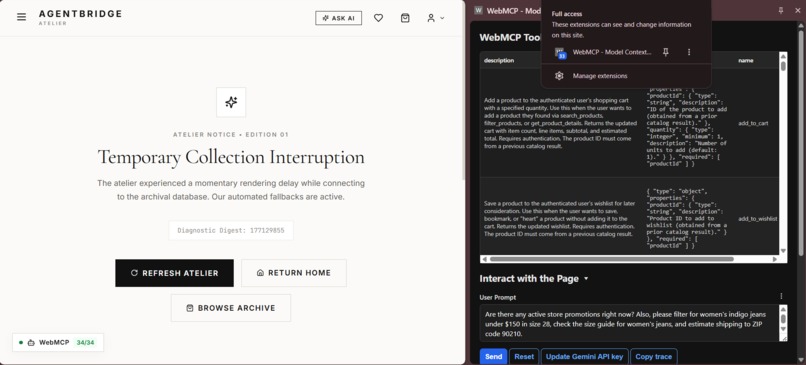Viewport: 806px width, 365px height.
Task: Click the Browse Archive button
Action: tap(231, 308)
